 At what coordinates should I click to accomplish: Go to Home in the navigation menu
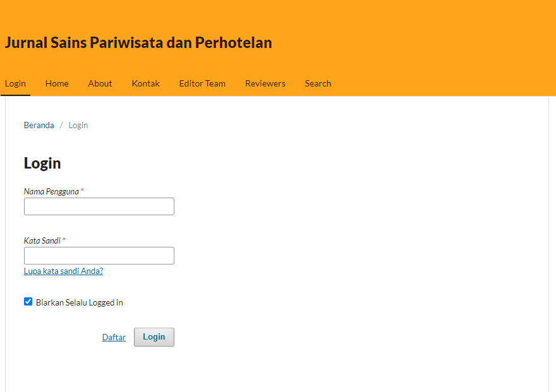[x=57, y=83]
